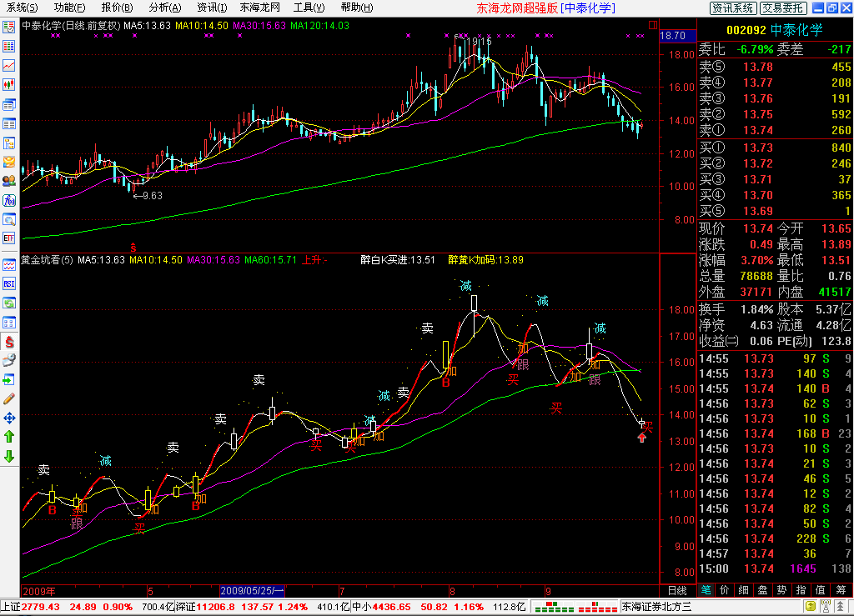Image resolution: width=854 pixels, height=616 pixels.
Task: Click the red square marker above price axis
Action: tap(652, 25)
